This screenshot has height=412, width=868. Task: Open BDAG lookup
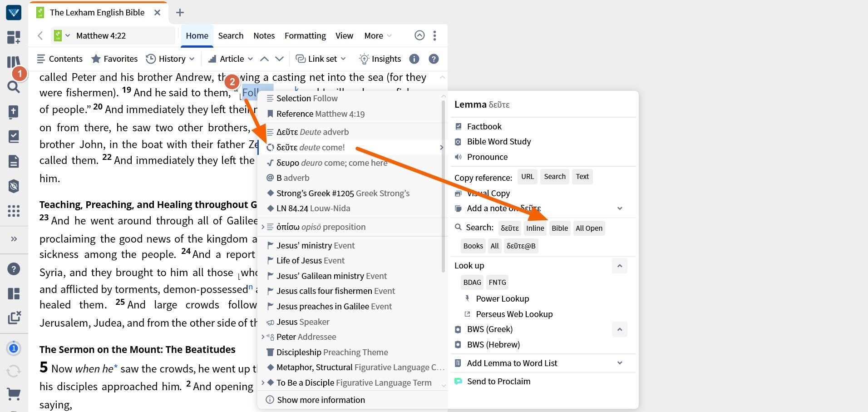coord(472,282)
